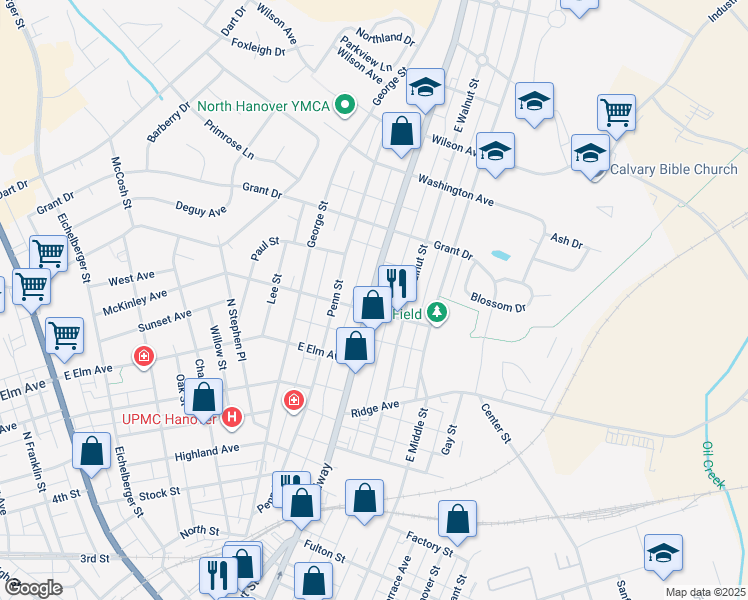The width and height of the screenshot is (748, 600).
Task: Click the Map data ©2025 attribution
Action: [x=705, y=592]
